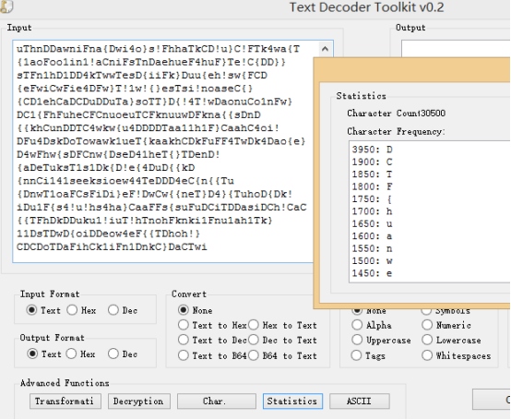Screen dimensions: 511x420
Task: Click the Statistics button
Action: (x=292, y=402)
